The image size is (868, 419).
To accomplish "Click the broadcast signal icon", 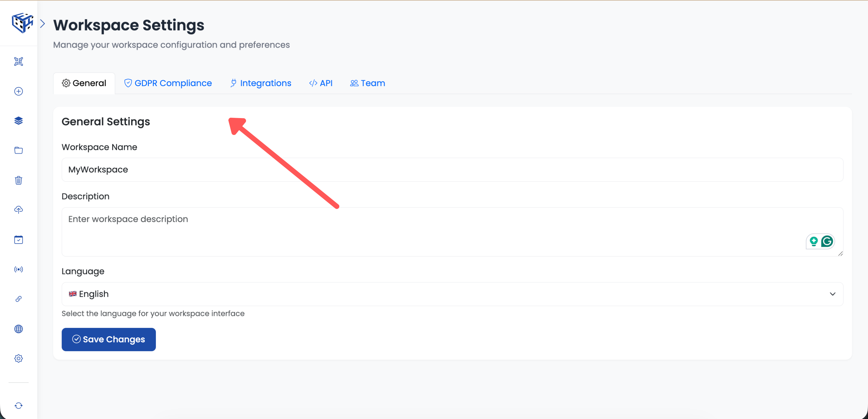I will [19, 269].
